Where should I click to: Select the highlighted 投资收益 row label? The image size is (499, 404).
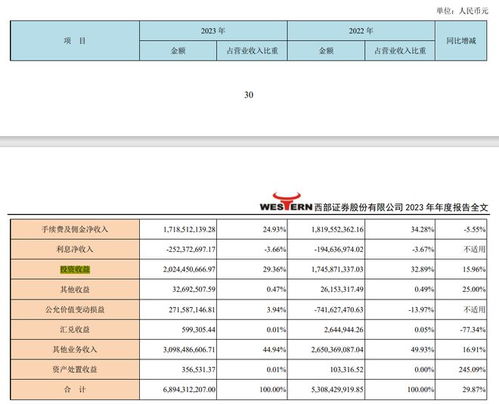tap(75, 269)
